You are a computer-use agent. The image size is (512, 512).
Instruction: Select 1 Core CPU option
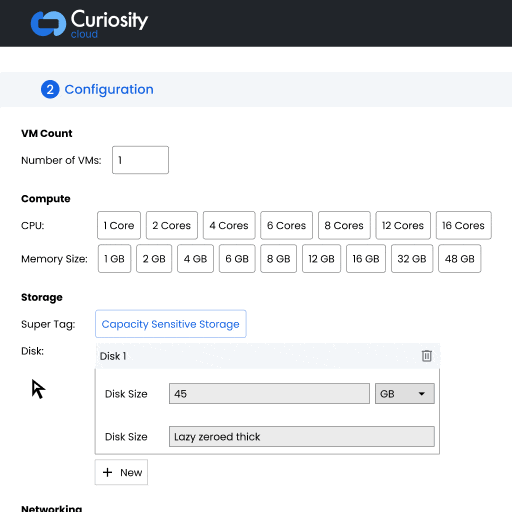coord(119,225)
